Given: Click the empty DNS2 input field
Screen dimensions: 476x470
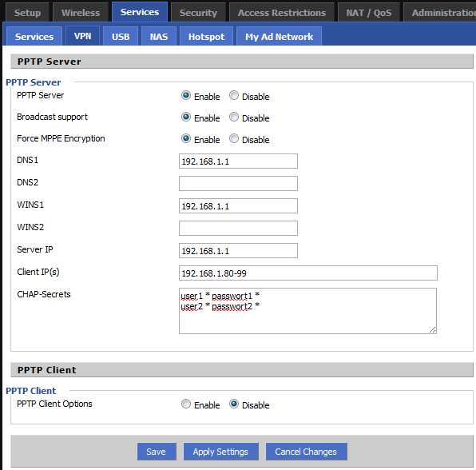Looking at the screenshot, I should (x=238, y=184).
